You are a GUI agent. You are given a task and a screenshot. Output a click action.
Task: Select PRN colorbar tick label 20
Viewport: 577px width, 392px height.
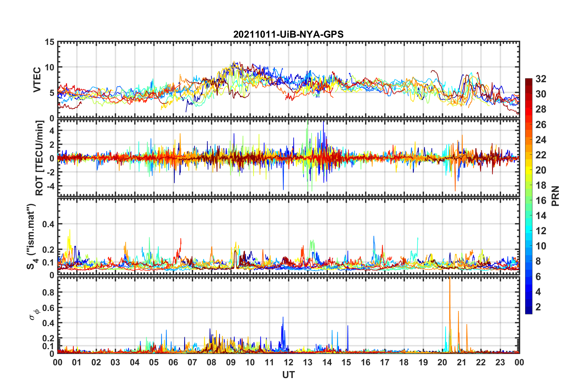click(x=541, y=170)
